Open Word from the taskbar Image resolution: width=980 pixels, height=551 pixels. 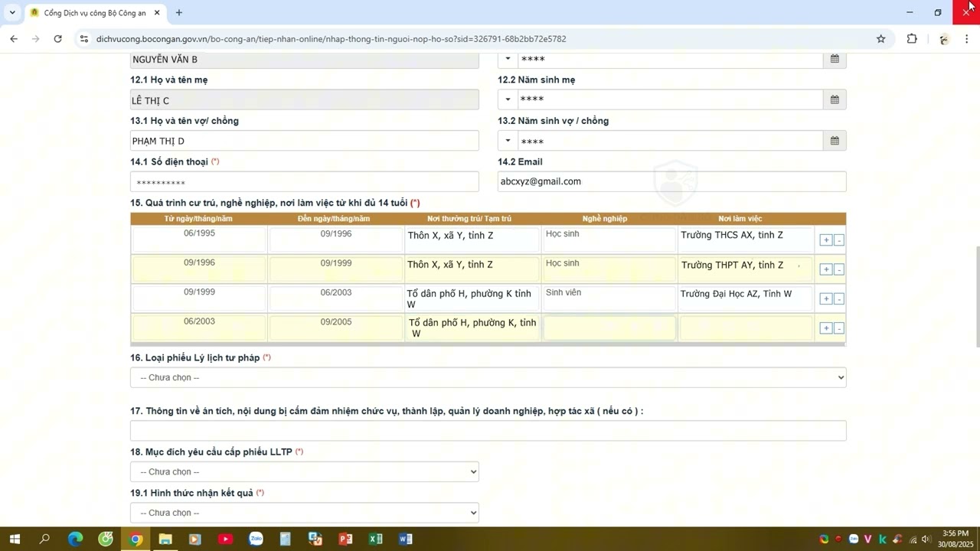406,540
